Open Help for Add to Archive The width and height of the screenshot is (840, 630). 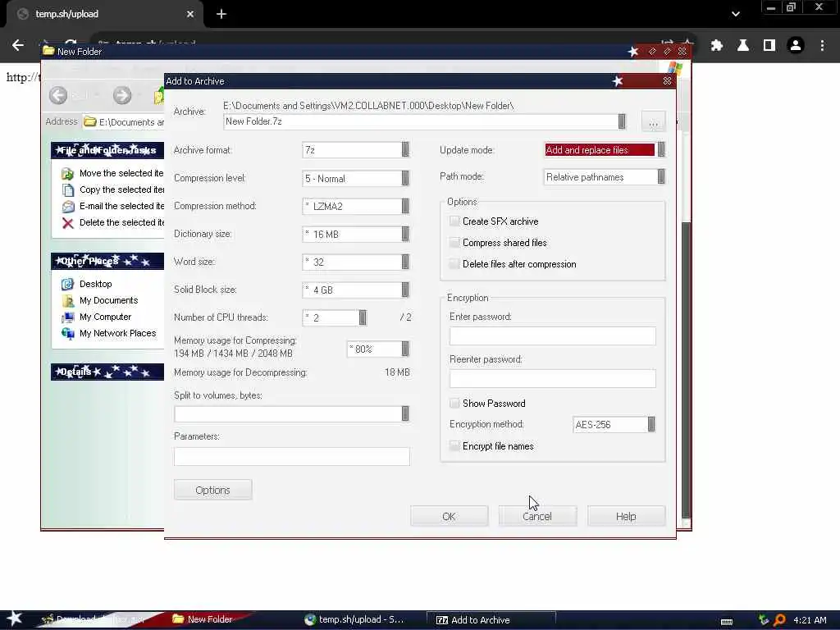click(626, 516)
